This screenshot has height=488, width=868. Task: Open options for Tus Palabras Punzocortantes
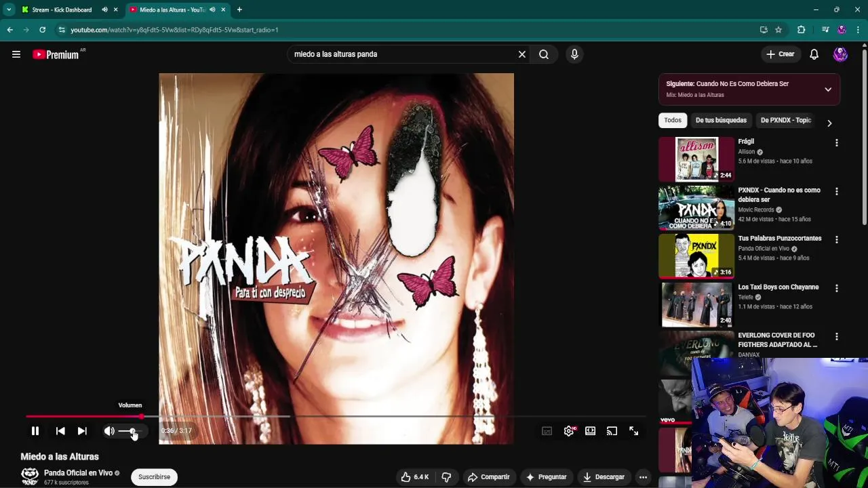tap(837, 240)
